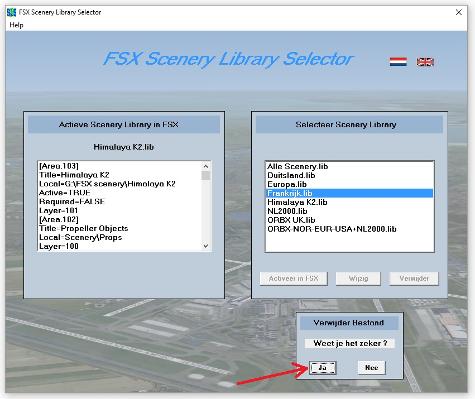This screenshot has height=399, width=475.
Task: Close the FSX Scenery Library Selector window
Action: (459, 12)
